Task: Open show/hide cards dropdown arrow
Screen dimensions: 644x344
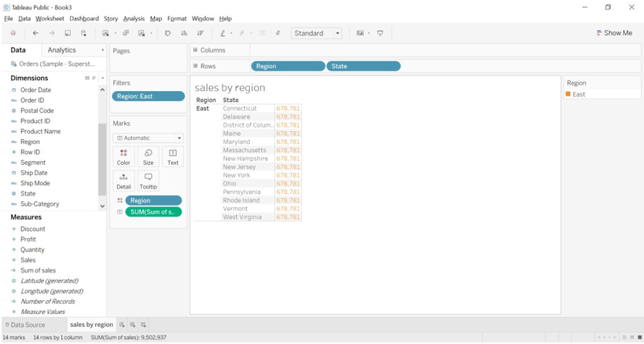Action: click(x=369, y=34)
